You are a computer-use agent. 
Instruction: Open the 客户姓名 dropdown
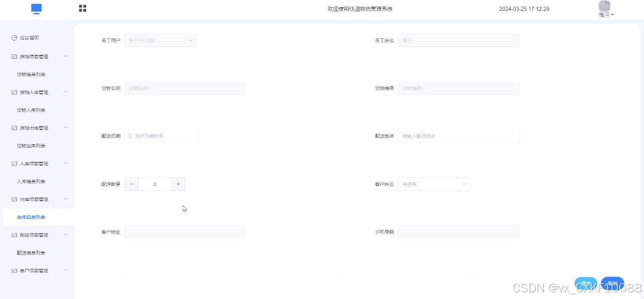[434, 184]
